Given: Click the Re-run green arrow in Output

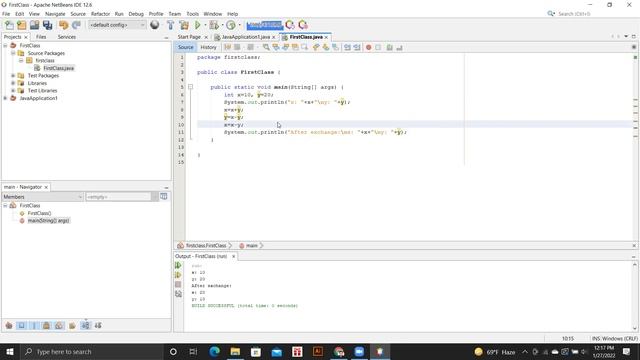Looking at the screenshot, I should (x=178, y=265).
